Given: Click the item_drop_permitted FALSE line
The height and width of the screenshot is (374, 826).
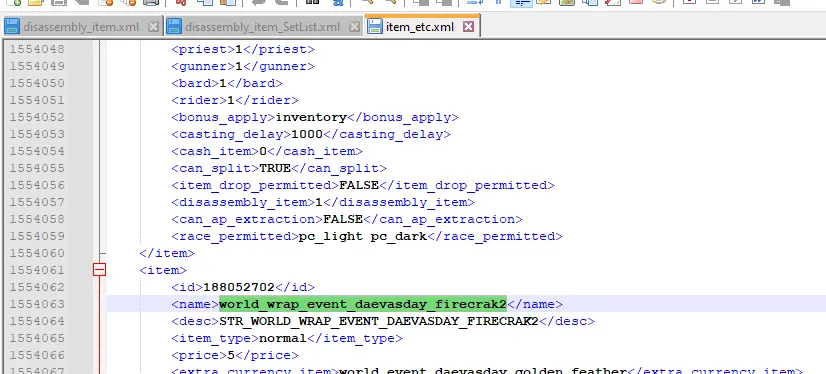Looking at the screenshot, I should 362,185.
